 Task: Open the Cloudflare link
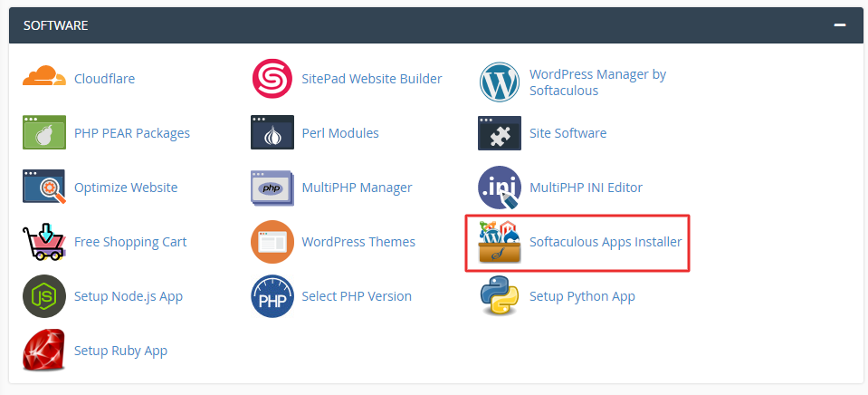(105, 79)
